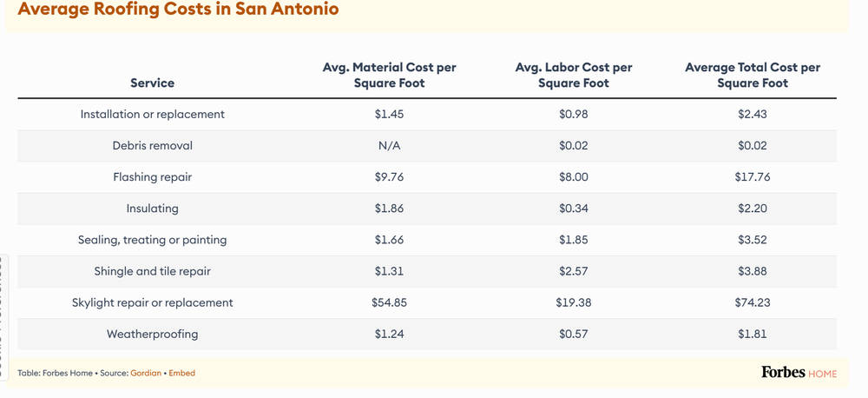868x398 pixels.
Task: Click the Service column header
Action: [x=152, y=83]
